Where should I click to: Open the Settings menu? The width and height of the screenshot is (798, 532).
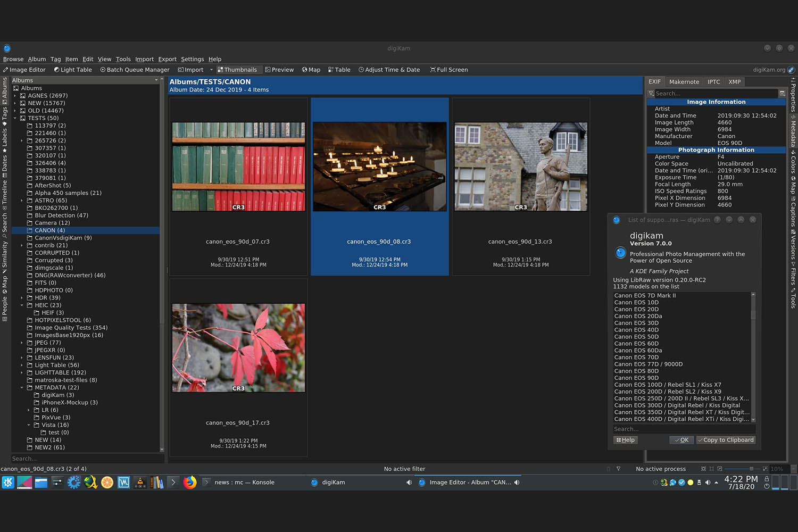(192, 59)
